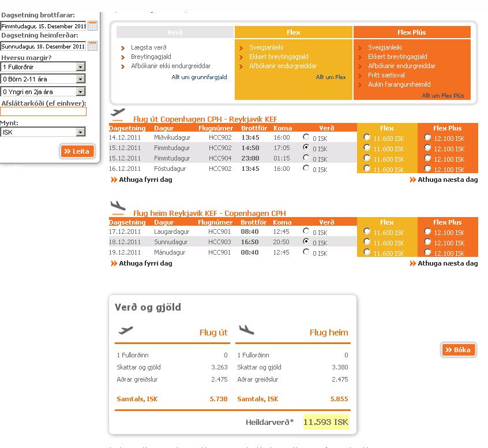Select Flex 11.600 ISK for 18.12.2011 HCC903
Viewport: 488px width, 448px height.
click(x=367, y=242)
